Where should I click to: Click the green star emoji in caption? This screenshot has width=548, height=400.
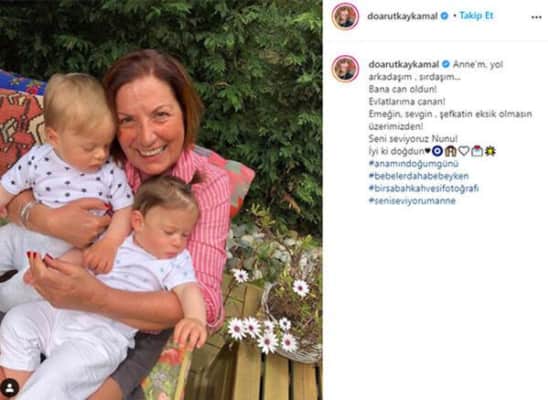pos(490,151)
